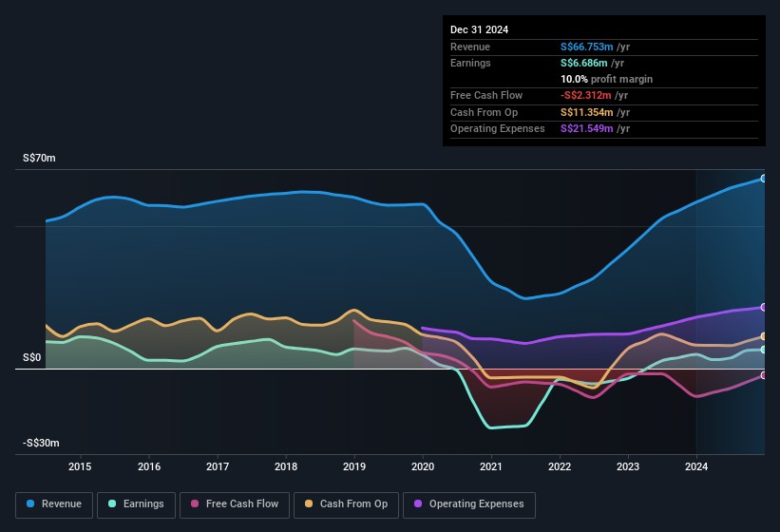
Task: Click the pink Free Cash Flow endpoint marker
Action: [763, 376]
